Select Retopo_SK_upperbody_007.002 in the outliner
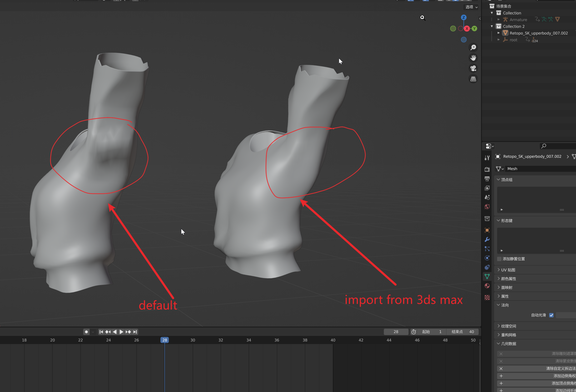 pyautogui.click(x=539, y=33)
